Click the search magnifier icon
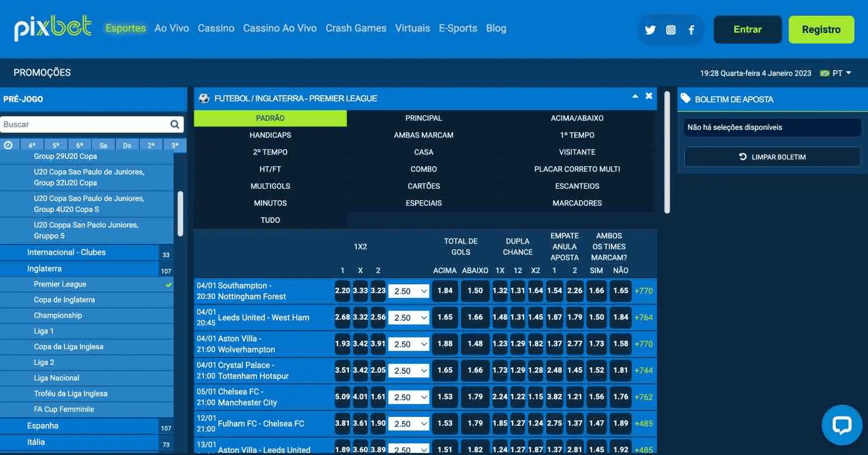This screenshot has width=868, height=455. pos(175,124)
